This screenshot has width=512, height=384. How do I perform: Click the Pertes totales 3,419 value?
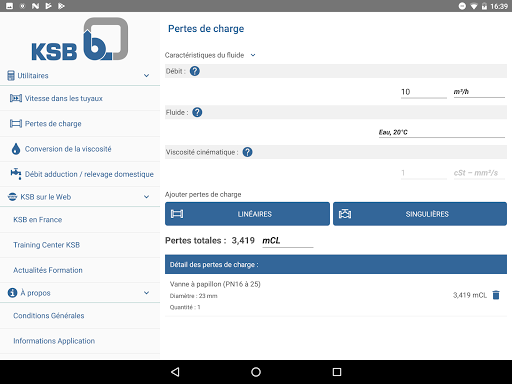(x=243, y=240)
